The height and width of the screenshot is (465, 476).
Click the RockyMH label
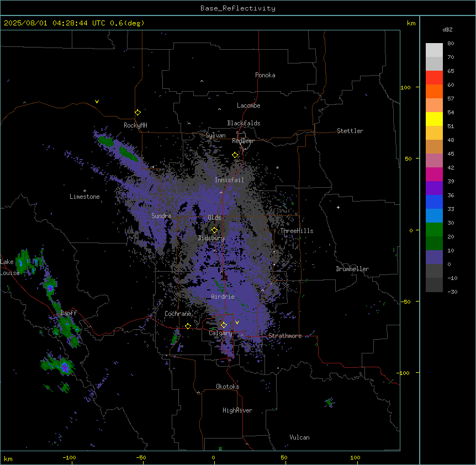click(x=135, y=125)
